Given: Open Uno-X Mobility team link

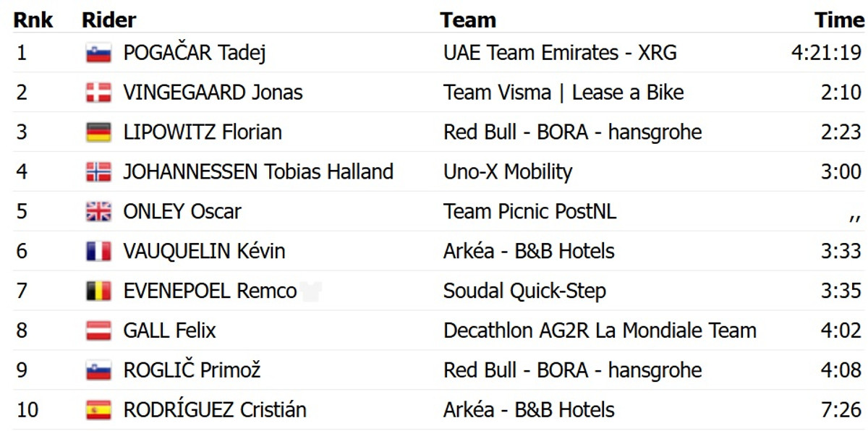Looking at the screenshot, I should coord(508,172).
